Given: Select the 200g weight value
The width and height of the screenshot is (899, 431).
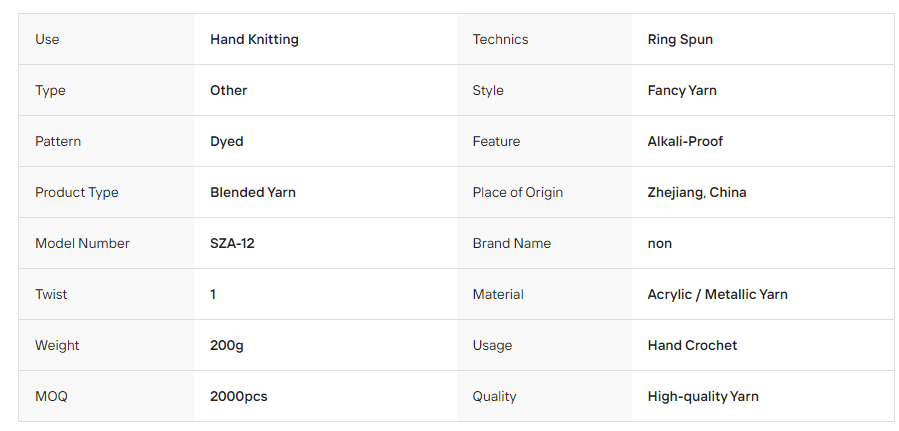Looking at the screenshot, I should tap(226, 346).
